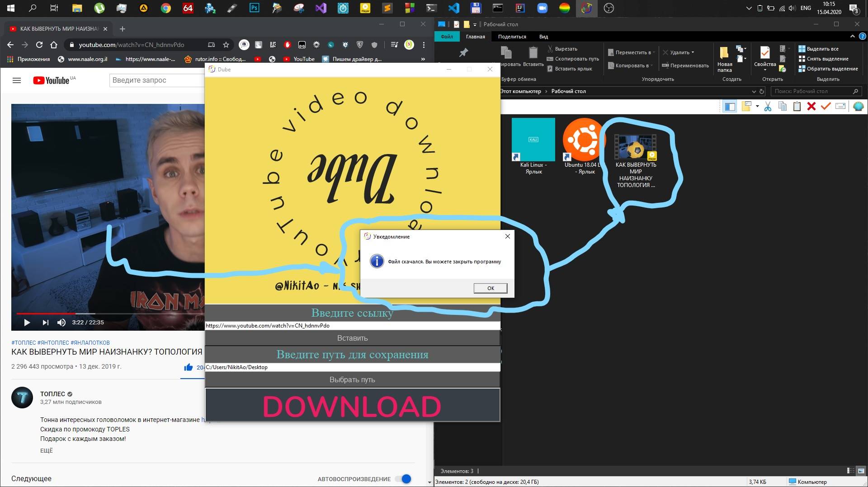Open the YouTube hamburger menu

pos(17,80)
